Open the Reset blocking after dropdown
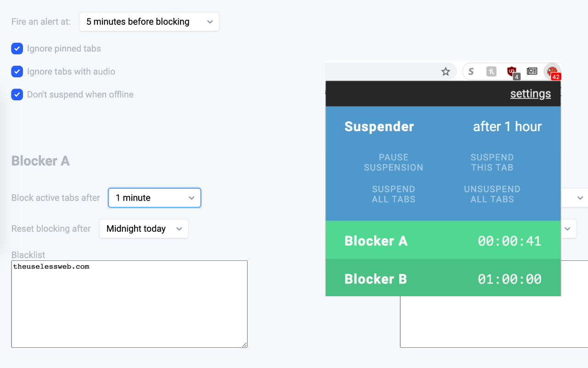This screenshot has width=588, height=368. pyautogui.click(x=144, y=229)
